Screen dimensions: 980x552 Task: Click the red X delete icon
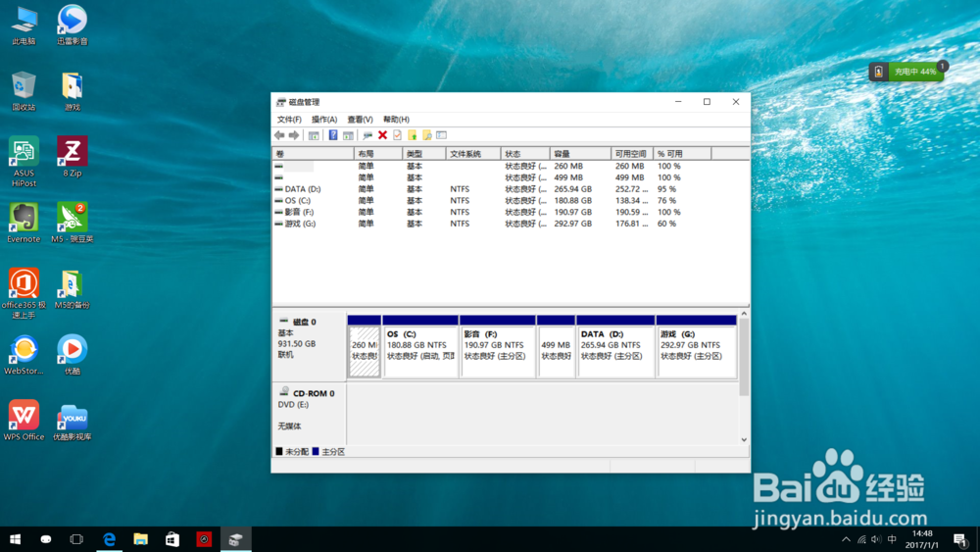pos(382,135)
